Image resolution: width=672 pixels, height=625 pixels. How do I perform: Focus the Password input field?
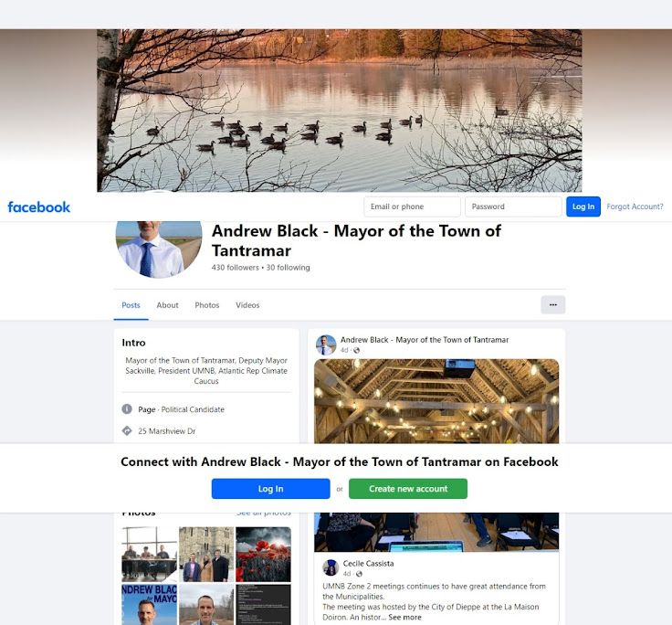click(513, 207)
